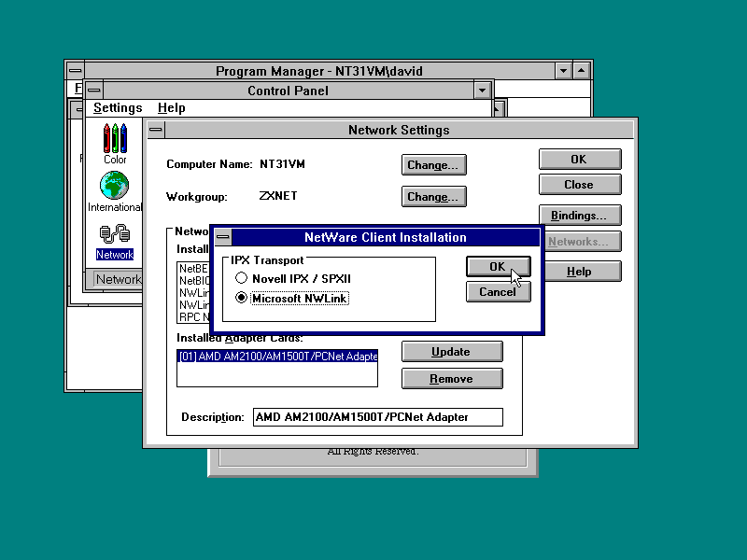
Task: Update the installed adapter card
Action: (x=452, y=352)
